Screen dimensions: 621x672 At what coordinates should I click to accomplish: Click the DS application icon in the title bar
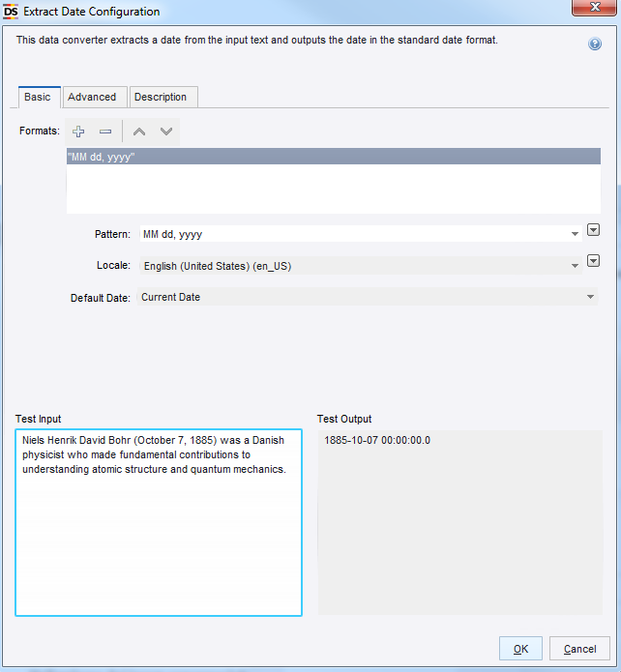pos(11,12)
